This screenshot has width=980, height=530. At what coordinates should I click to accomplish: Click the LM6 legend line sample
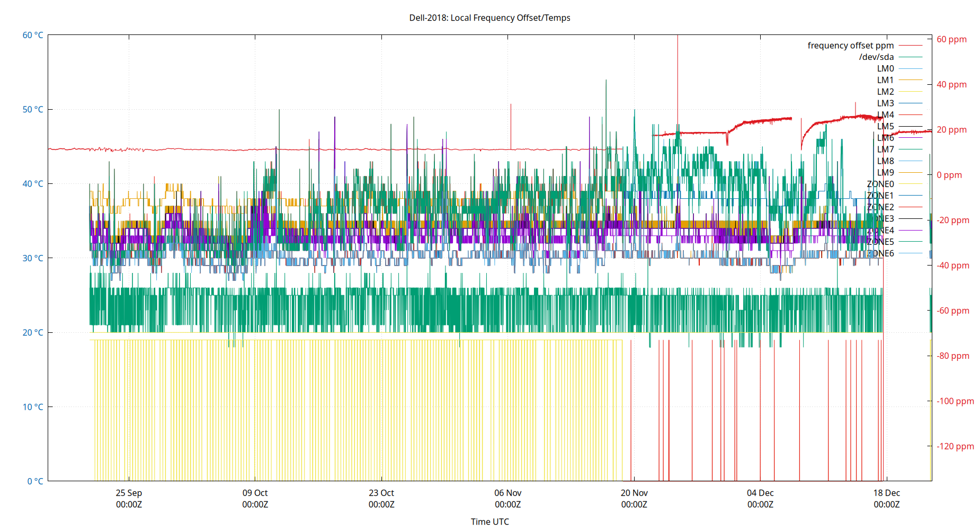coord(911,137)
